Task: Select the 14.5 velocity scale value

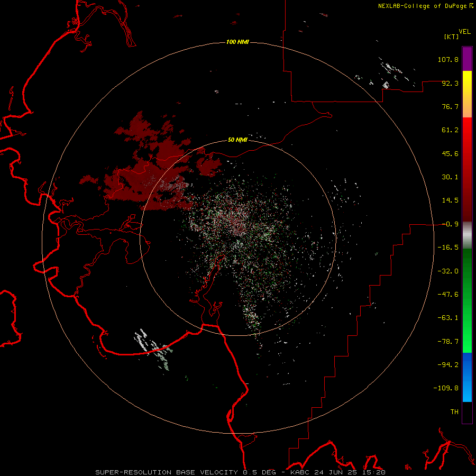Action: tap(450, 200)
